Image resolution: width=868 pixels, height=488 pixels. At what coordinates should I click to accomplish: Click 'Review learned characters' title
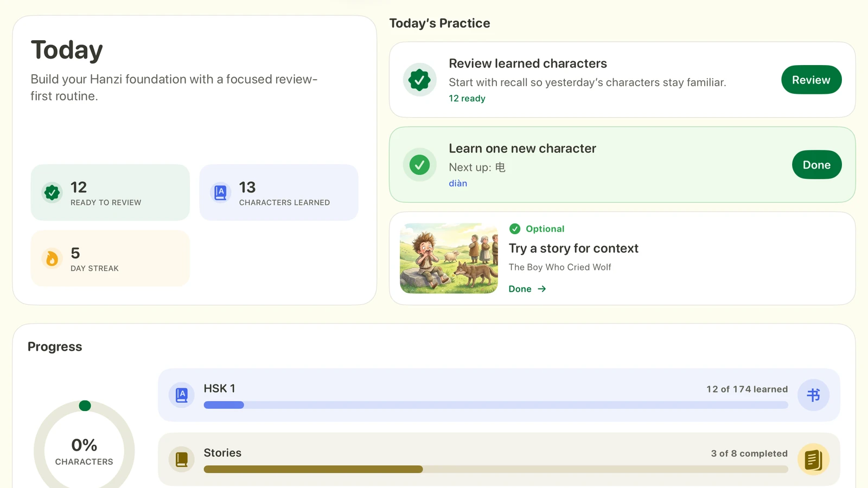tap(528, 63)
